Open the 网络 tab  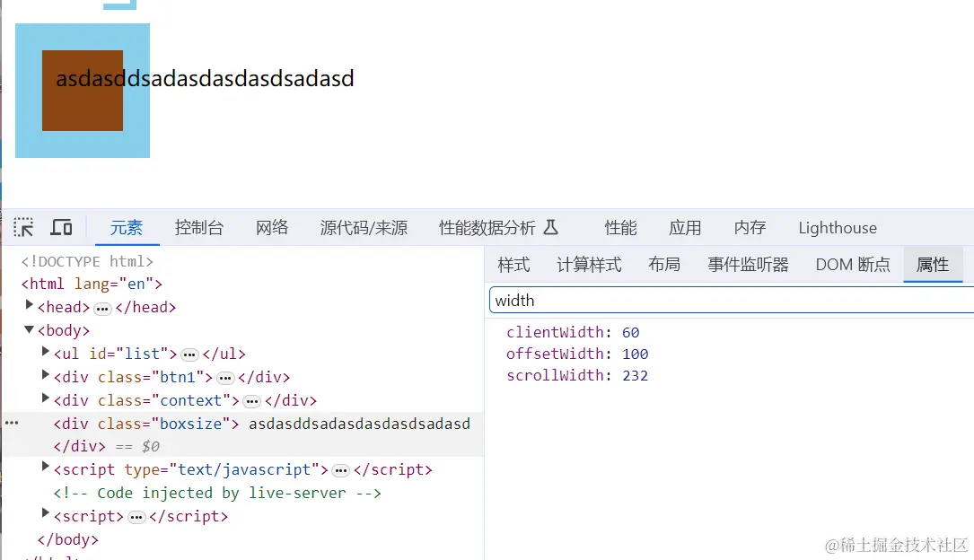(x=272, y=228)
